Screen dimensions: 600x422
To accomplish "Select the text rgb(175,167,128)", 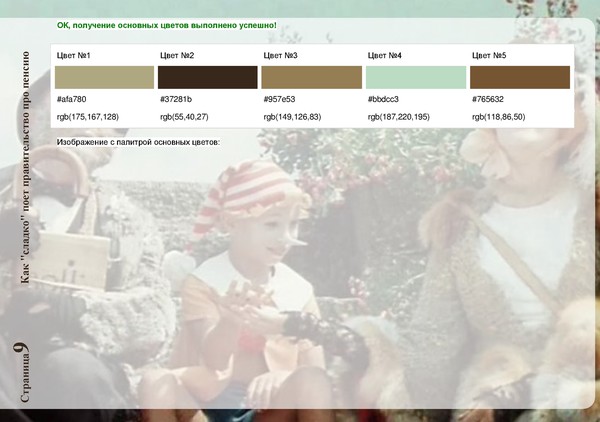I will pyautogui.click(x=88, y=117).
